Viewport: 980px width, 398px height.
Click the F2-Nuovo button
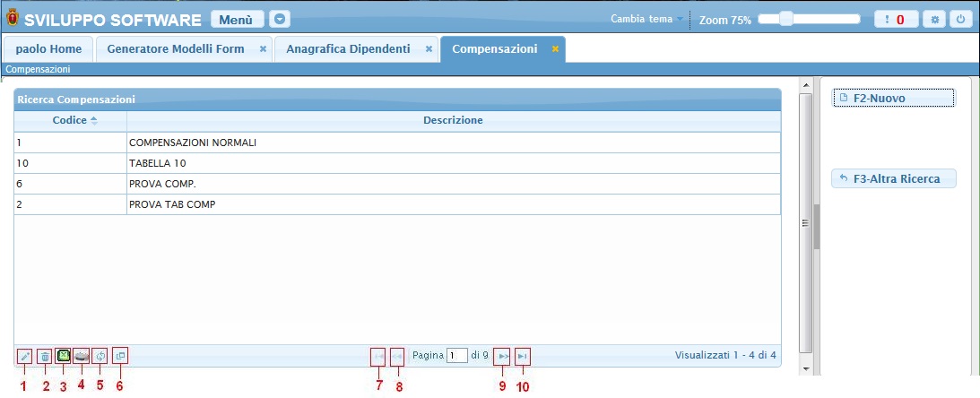tap(893, 98)
